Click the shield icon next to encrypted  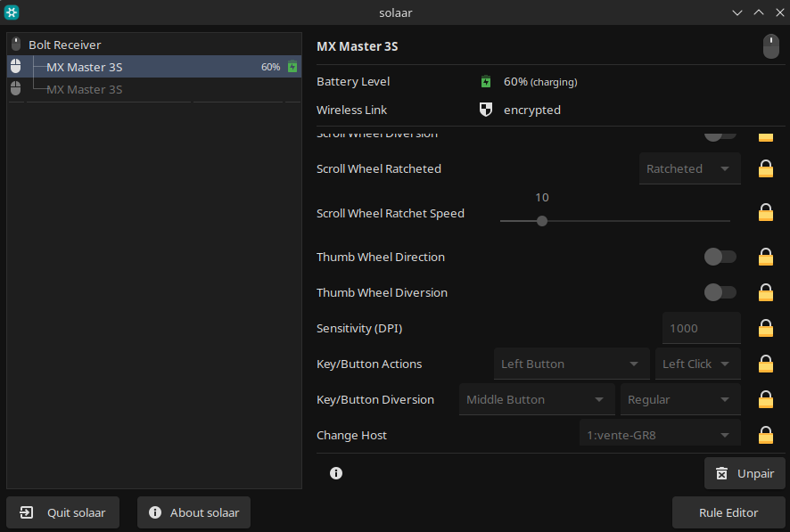pos(486,110)
